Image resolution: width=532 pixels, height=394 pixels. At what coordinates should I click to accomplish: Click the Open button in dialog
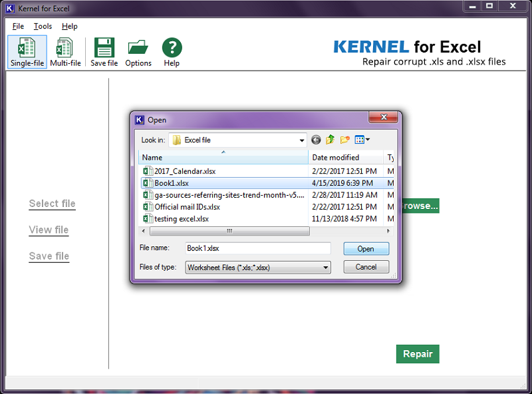tap(366, 249)
